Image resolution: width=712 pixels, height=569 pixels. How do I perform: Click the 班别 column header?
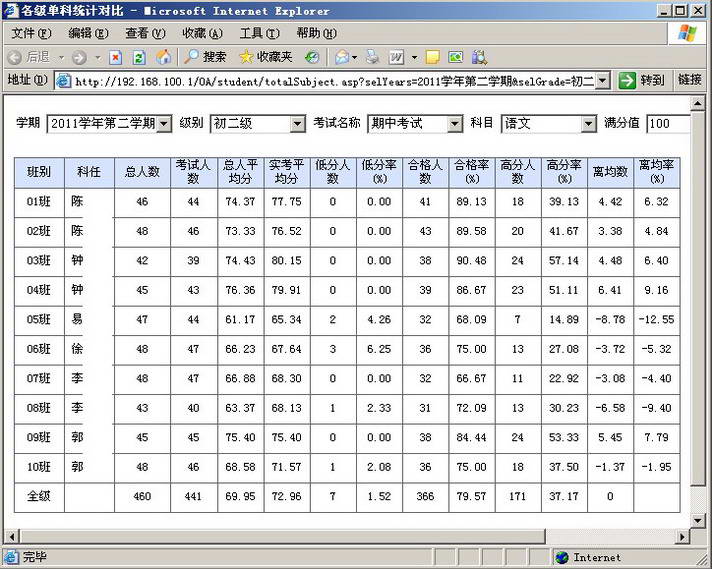click(39, 173)
